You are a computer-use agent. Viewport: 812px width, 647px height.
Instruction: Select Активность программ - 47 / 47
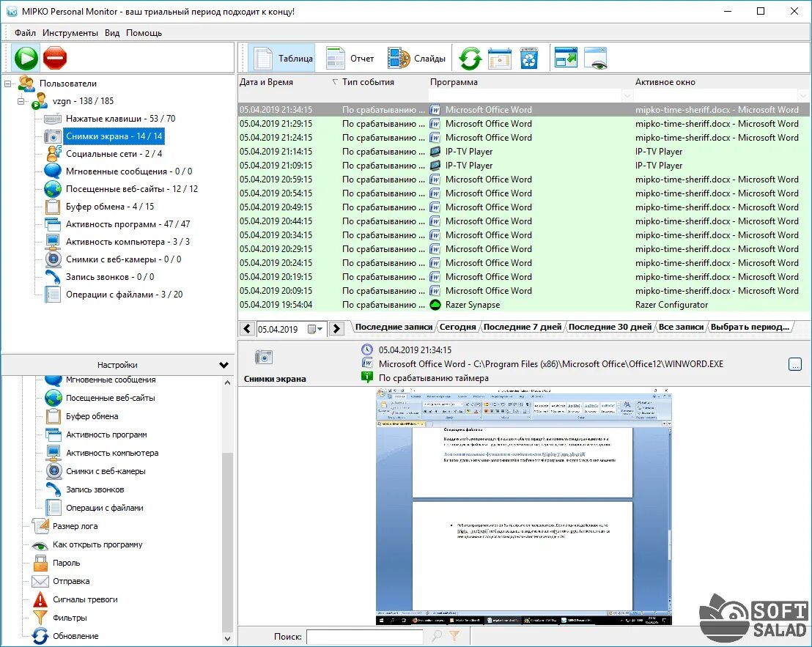128,224
